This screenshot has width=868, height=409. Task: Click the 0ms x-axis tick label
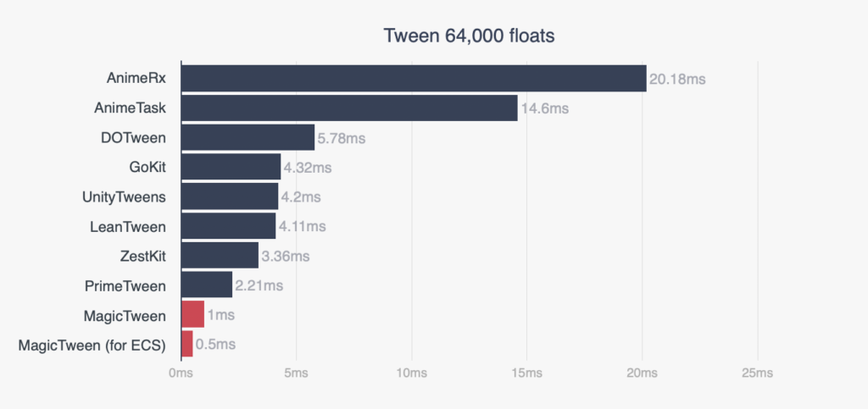181,373
